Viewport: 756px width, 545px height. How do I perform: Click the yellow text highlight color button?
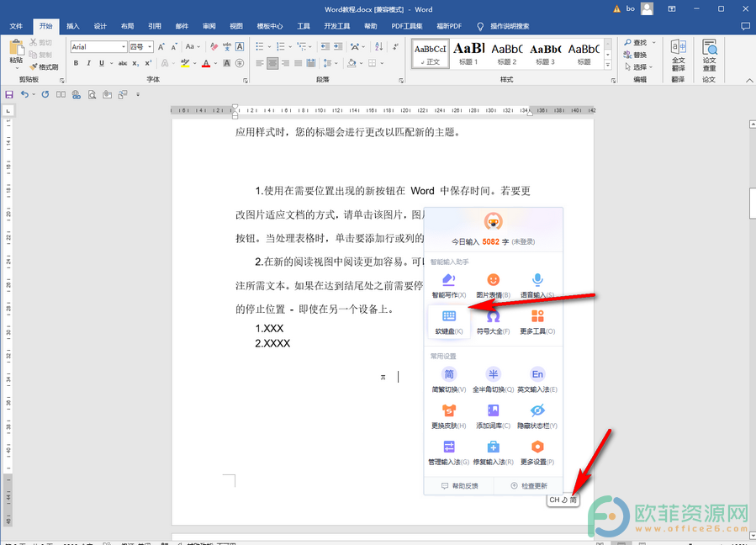(x=185, y=63)
